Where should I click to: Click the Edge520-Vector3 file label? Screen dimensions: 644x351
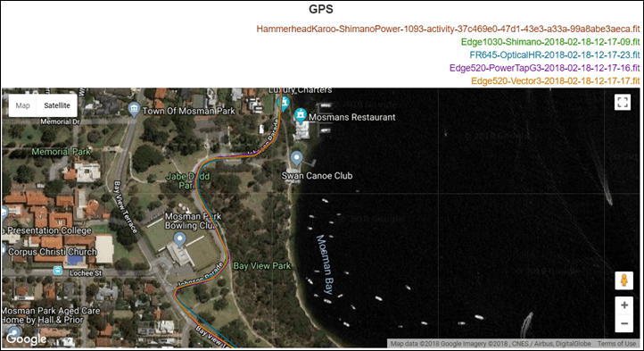556,81
